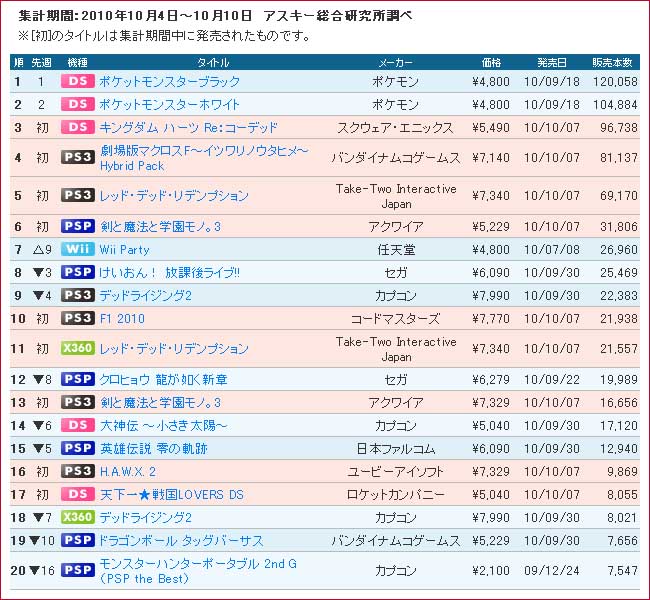650x600 pixels.
Task: Click the DS badge beside 天下一★戦国LOVERS DS
Action: click(x=78, y=494)
